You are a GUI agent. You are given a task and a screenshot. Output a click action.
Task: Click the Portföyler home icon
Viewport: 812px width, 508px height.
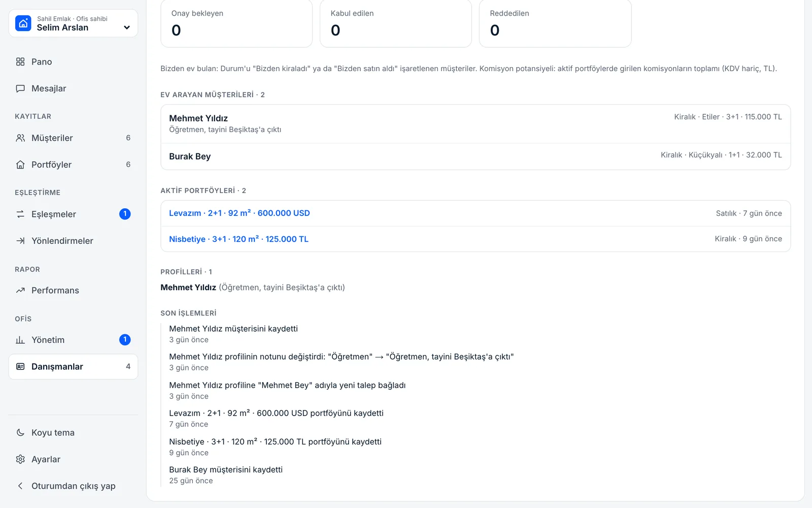(x=20, y=165)
